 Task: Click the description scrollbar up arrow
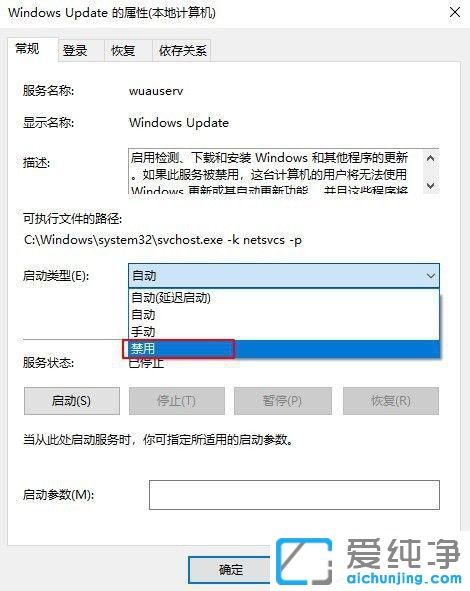pyautogui.click(x=430, y=158)
